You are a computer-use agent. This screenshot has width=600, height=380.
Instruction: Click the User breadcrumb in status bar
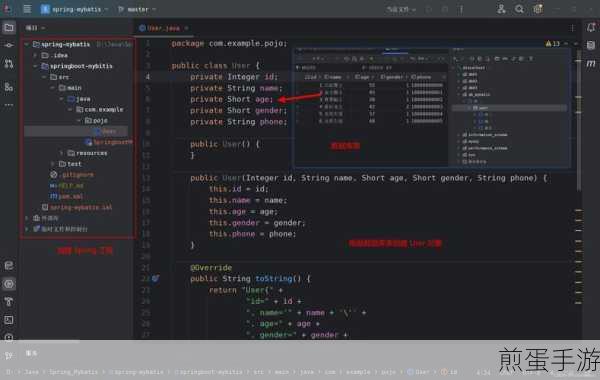[x=418, y=372]
